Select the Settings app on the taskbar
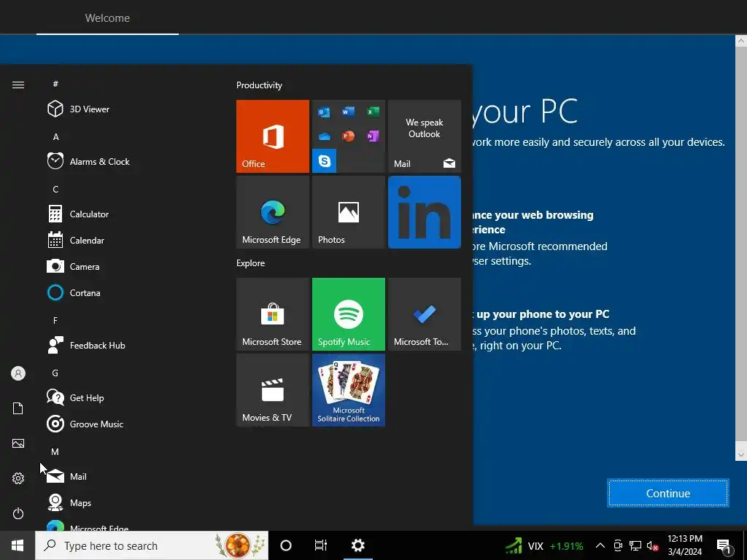 pyautogui.click(x=357, y=545)
